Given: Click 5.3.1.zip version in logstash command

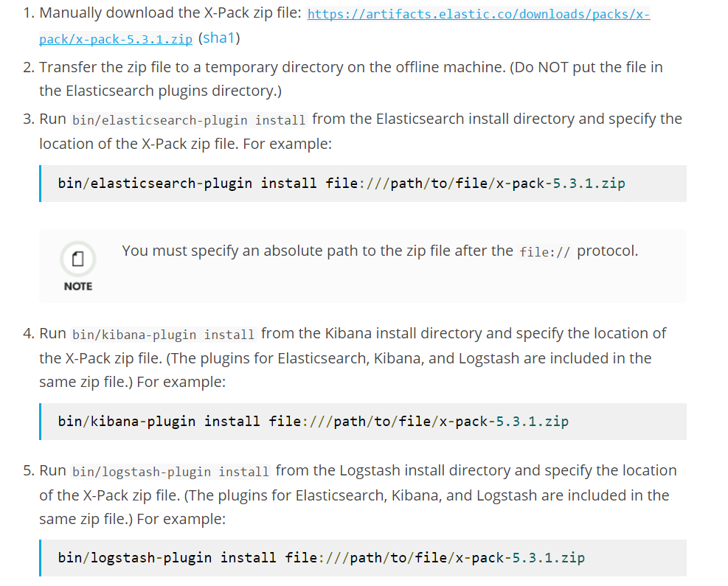Looking at the screenshot, I should point(548,558).
